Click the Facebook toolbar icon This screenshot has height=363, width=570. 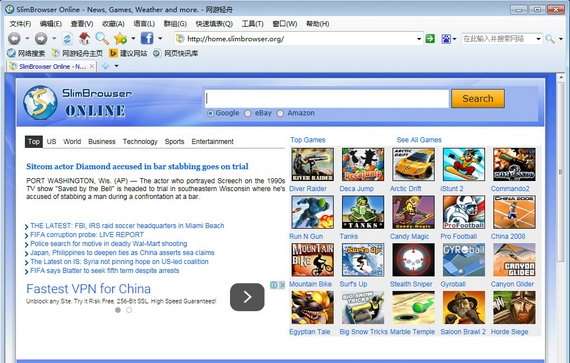[x=147, y=38]
